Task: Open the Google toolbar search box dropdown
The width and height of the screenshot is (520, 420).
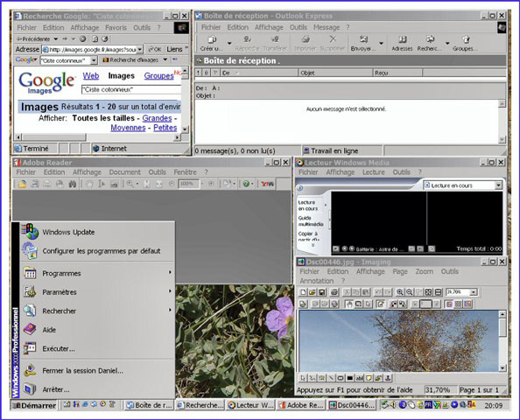Action: tap(94, 60)
